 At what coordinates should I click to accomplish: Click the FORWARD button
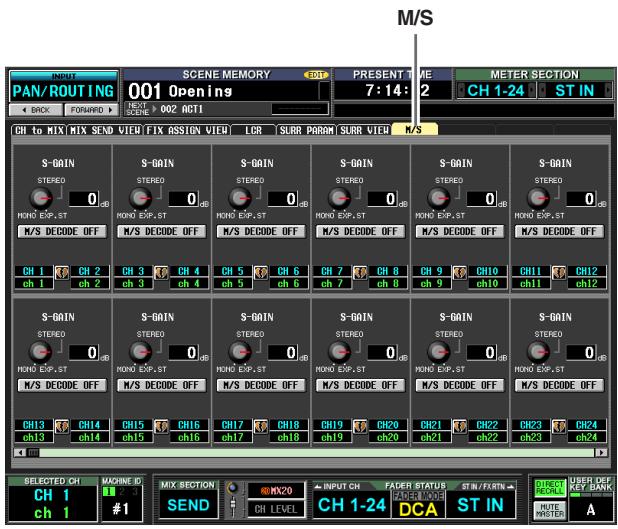click(91, 110)
